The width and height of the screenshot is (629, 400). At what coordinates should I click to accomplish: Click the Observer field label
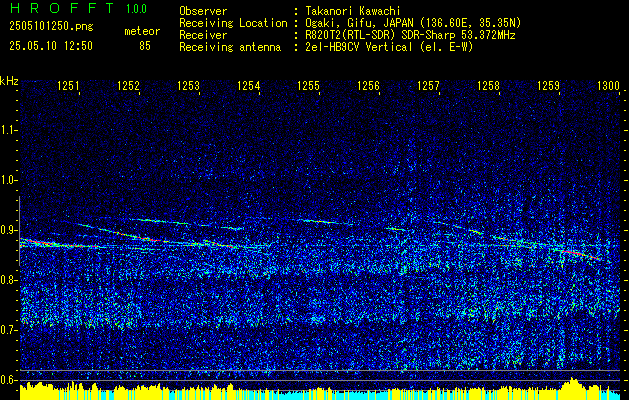tap(203, 11)
